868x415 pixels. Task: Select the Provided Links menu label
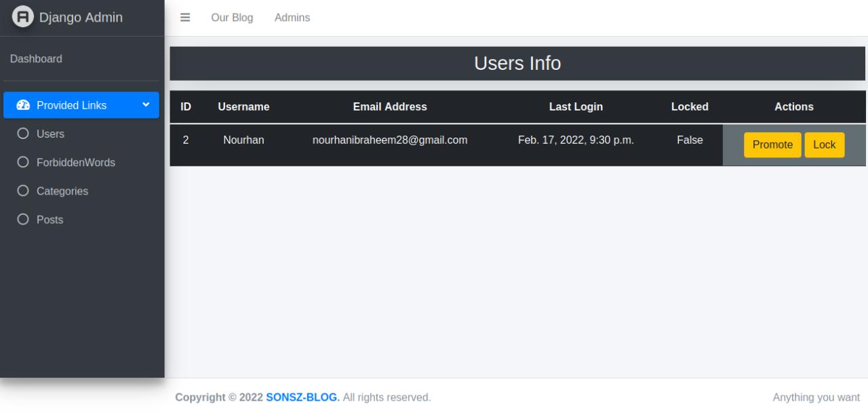pyautogui.click(x=71, y=105)
